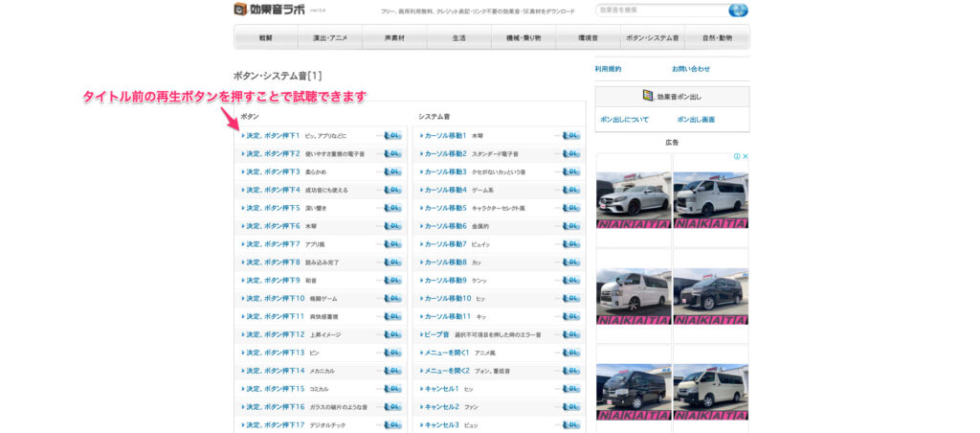This screenshot has width=980, height=433.
Task: Download the ビープ音 sound
Action: [x=570, y=335]
